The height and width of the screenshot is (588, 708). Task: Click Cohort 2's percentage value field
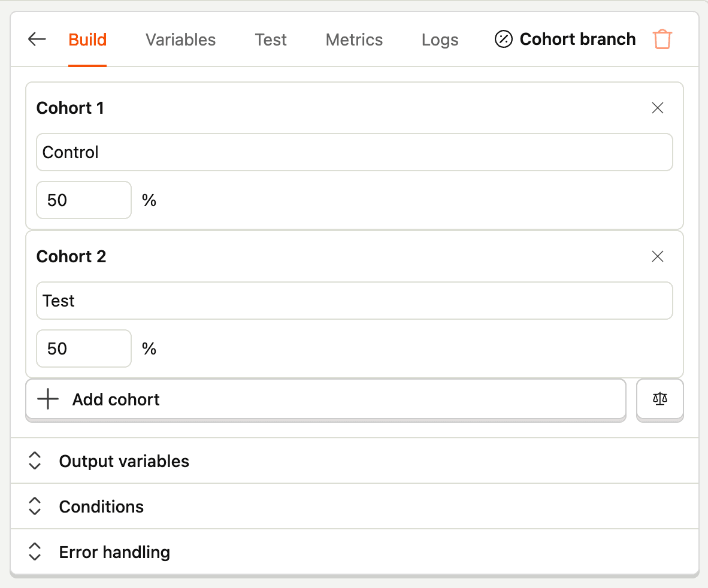coord(83,348)
